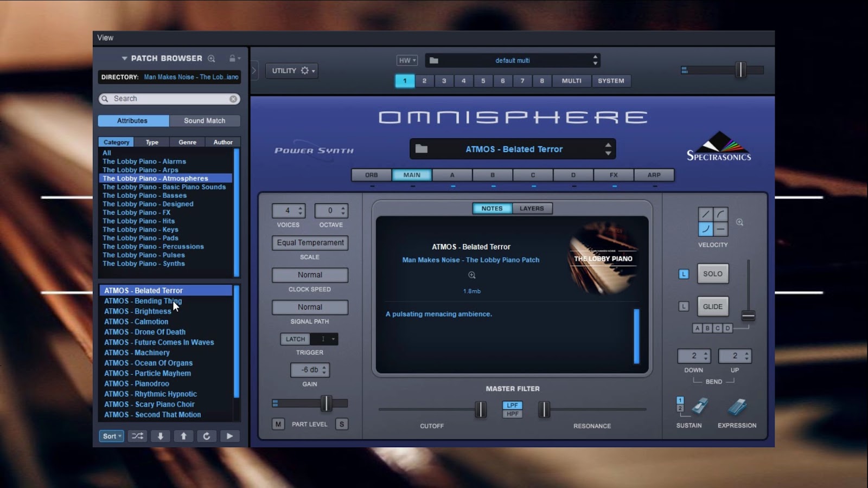868x488 pixels.
Task: Enable the L latch toggle beside SOLO
Action: 685,274
